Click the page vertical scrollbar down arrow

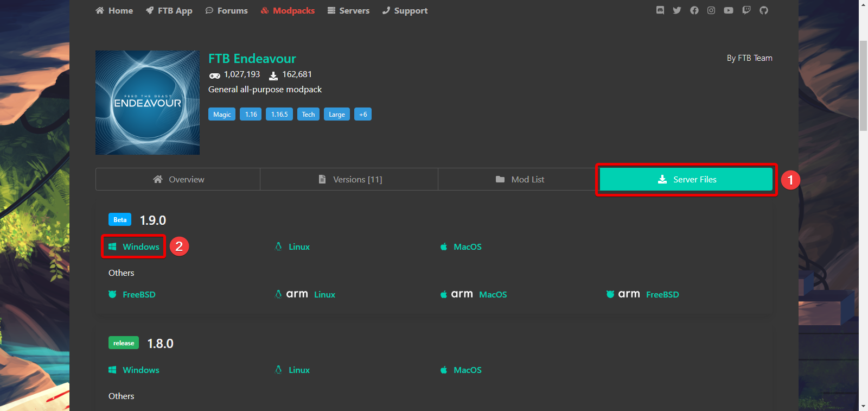863,406
